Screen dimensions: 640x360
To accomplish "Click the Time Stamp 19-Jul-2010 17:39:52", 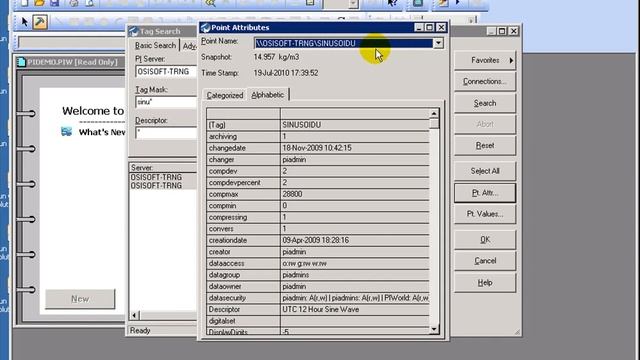I will tap(286, 73).
